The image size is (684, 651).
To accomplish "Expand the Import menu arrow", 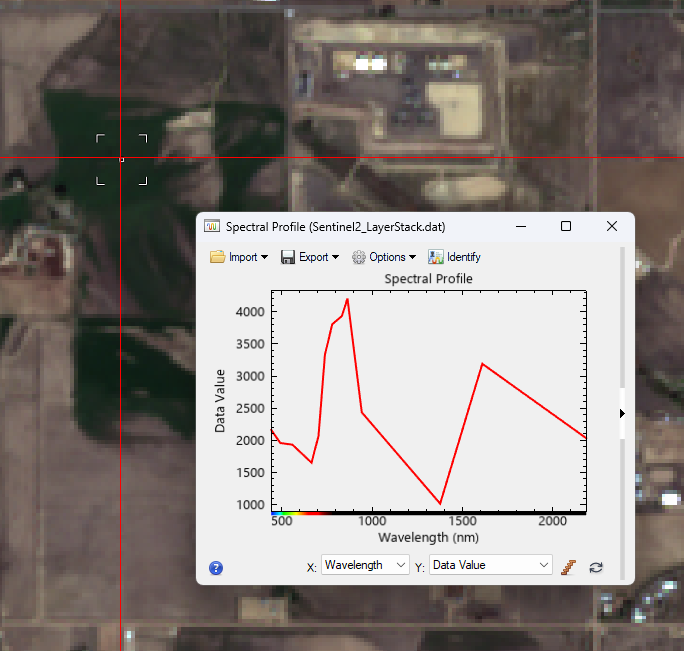I will click(x=264, y=258).
